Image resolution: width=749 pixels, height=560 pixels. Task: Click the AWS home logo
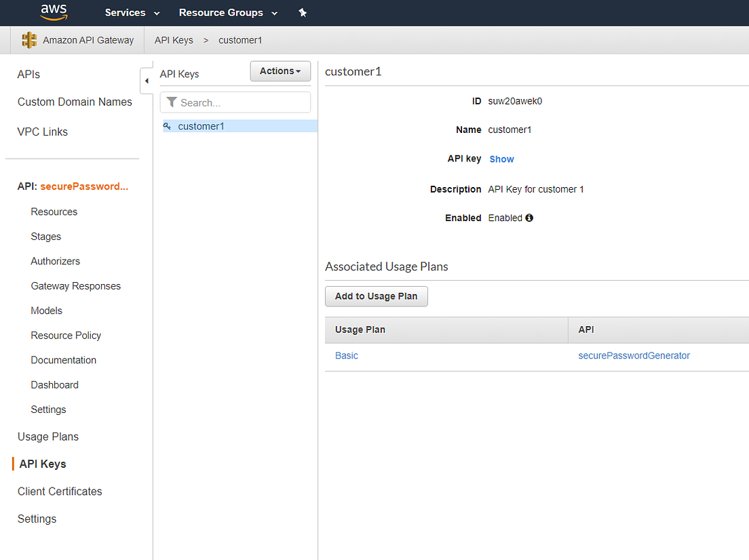(54, 12)
